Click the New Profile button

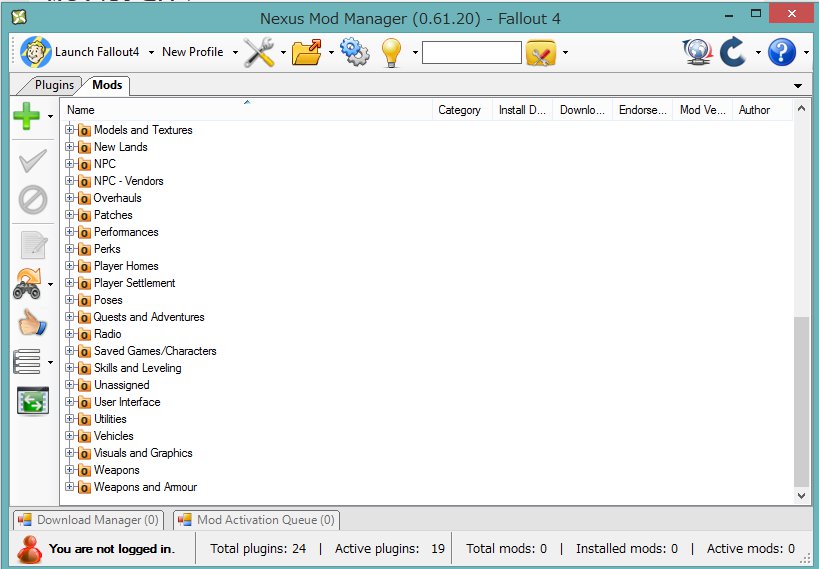coord(193,52)
